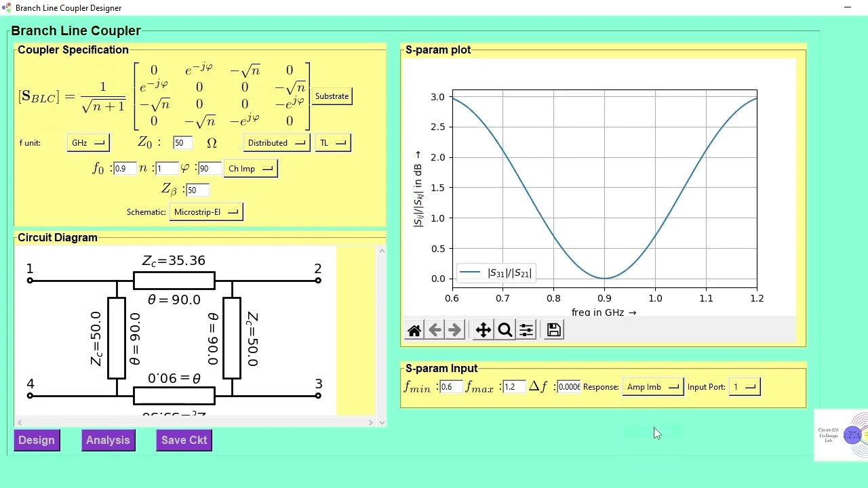Click the Δf step input field

pos(569,387)
